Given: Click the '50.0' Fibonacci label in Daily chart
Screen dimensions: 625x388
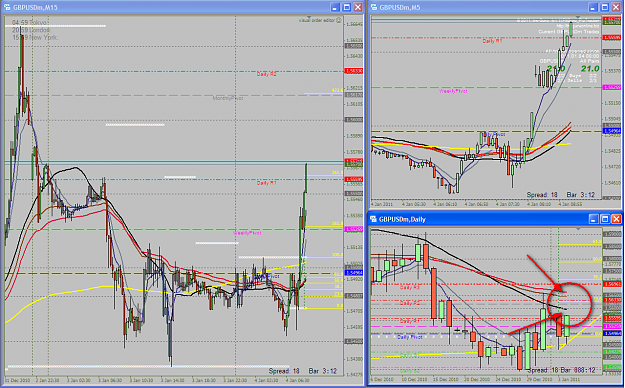Looking at the screenshot, I should [597, 259].
